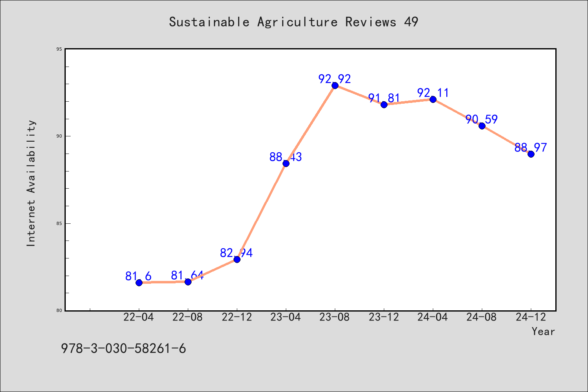Click the 95 y-axis tick label
Image resolution: width=588 pixels, height=392 pixels.
point(60,49)
